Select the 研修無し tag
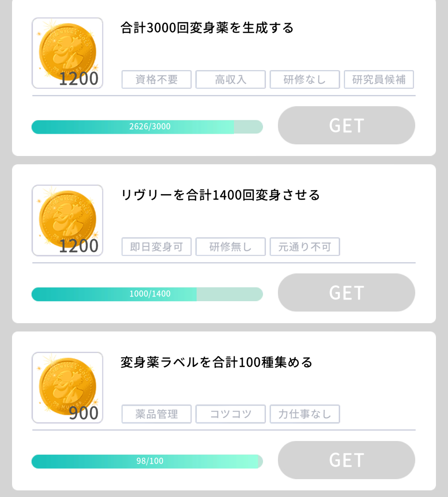 tap(231, 246)
